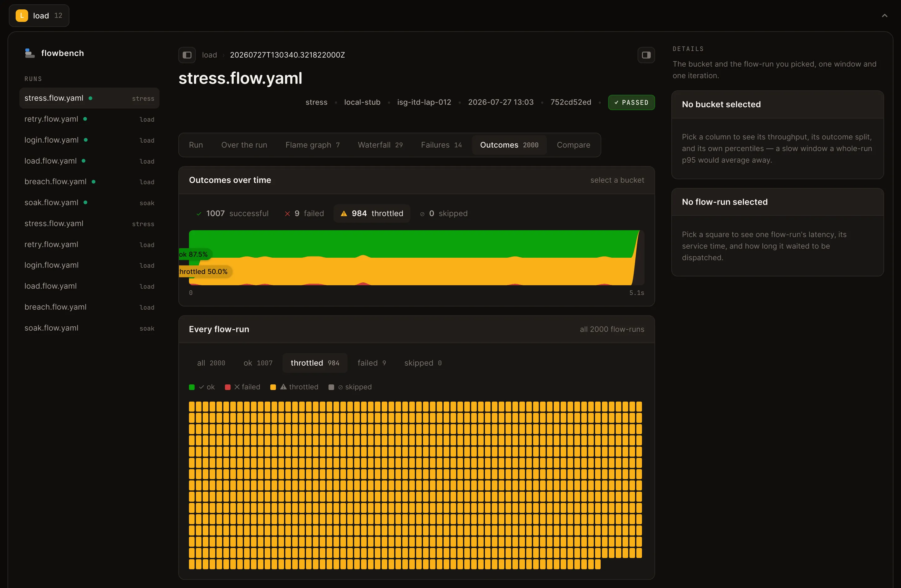
Task: Open the breach.flow.yaml run with green dot
Action: pos(89,182)
